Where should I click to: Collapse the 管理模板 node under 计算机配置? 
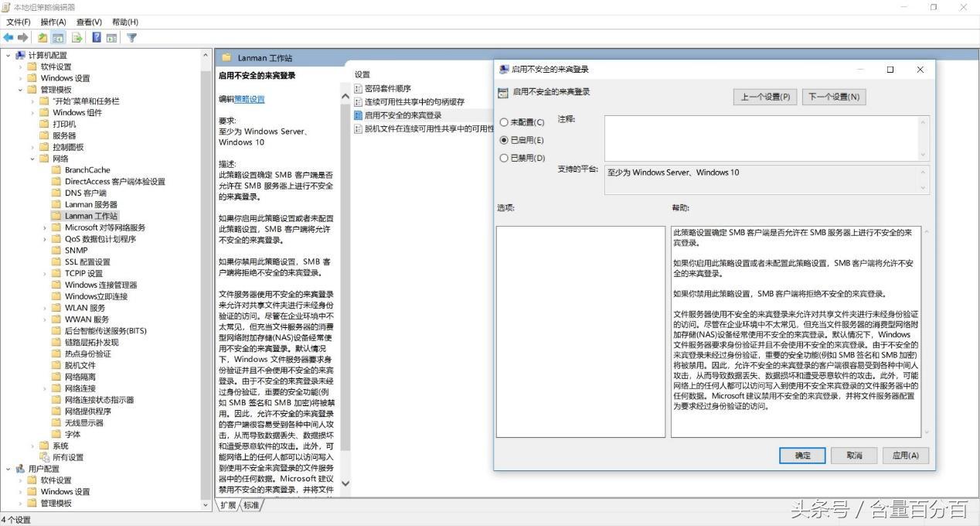click(x=21, y=90)
